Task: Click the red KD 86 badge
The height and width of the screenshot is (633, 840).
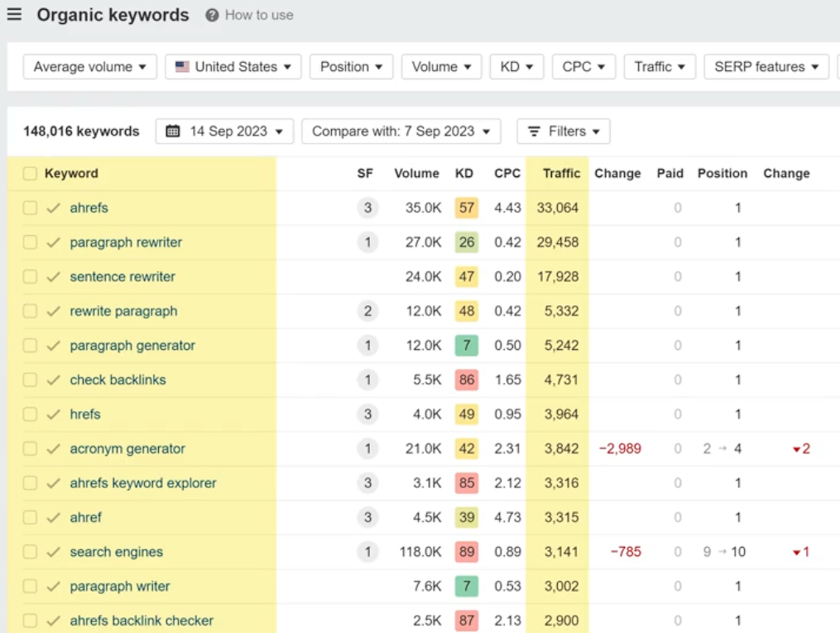Action: point(467,380)
